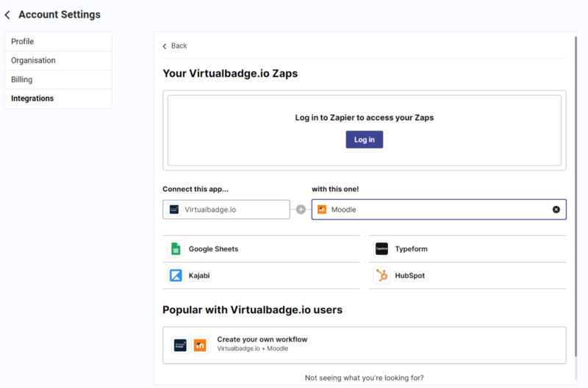Click the Google Sheets icon
The width and height of the screenshot is (588, 388).
[176, 249]
